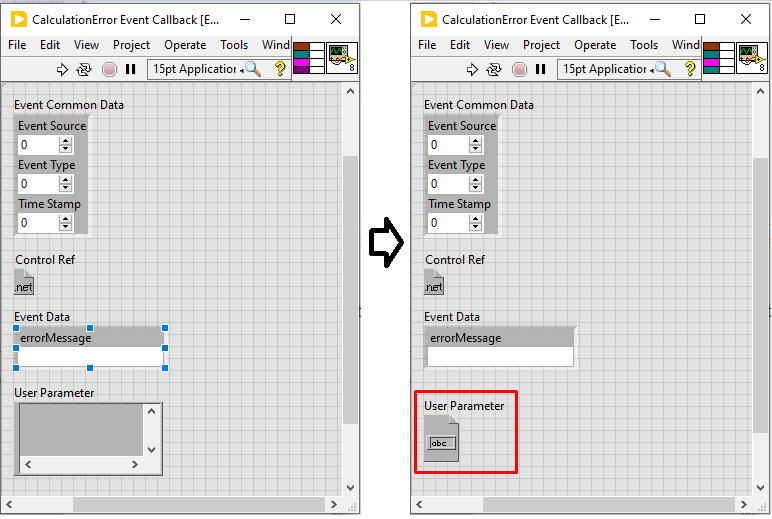Click left window vertical scrollbar up arrow
This screenshot has width=772, height=519.
pyautogui.click(x=350, y=91)
